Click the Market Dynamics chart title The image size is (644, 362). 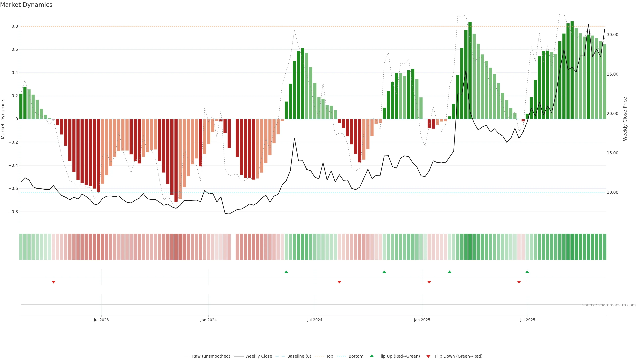click(26, 5)
